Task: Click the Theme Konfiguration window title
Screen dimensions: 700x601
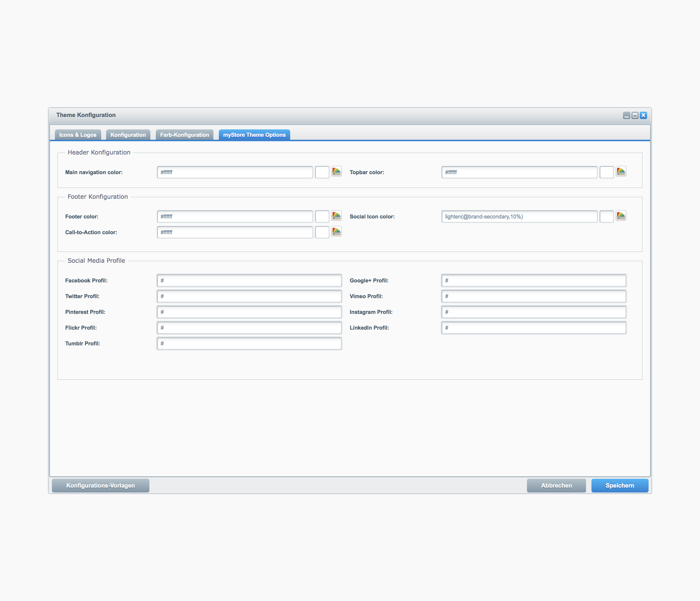Action: pyautogui.click(x=86, y=115)
